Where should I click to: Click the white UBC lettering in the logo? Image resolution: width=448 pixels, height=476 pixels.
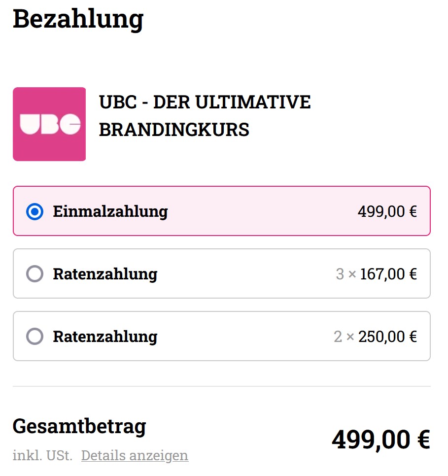50,124
